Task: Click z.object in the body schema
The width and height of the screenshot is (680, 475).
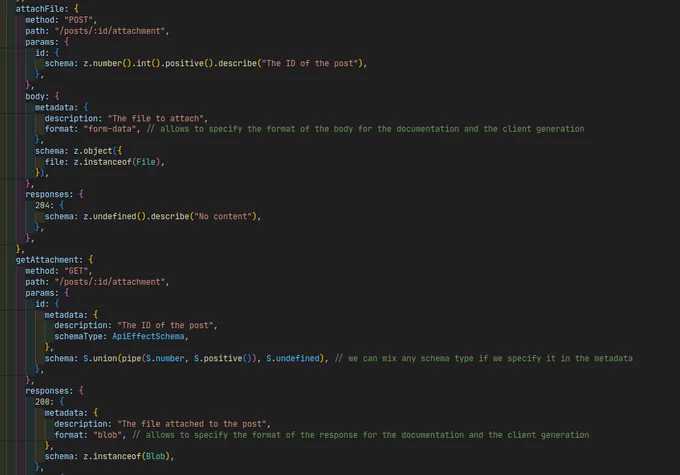Action: [93, 151]
